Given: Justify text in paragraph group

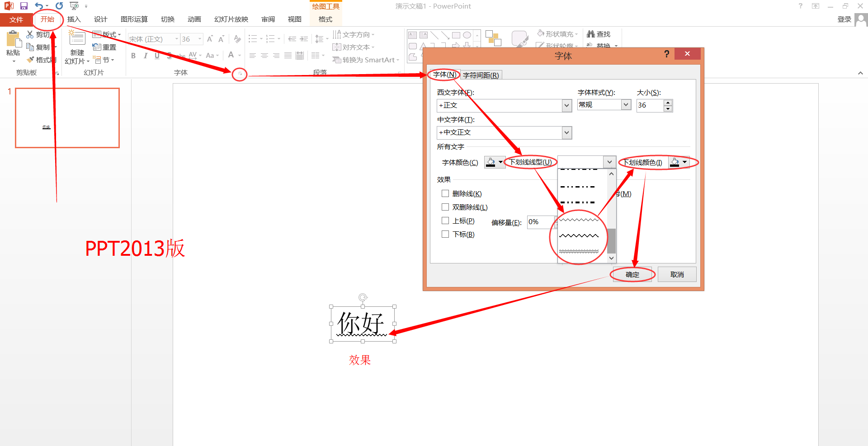Looking at the screenshot, I should coord(288,56).
